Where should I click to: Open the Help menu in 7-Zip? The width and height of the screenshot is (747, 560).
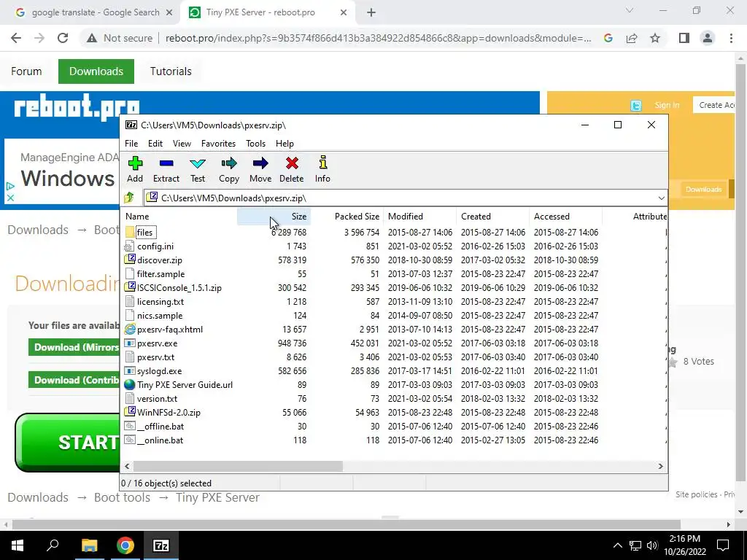click(x=285, y=144)
